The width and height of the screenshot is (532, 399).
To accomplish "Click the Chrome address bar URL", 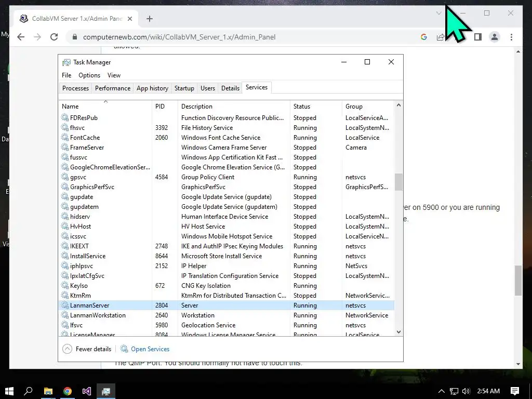I will [x=179, y=37].
